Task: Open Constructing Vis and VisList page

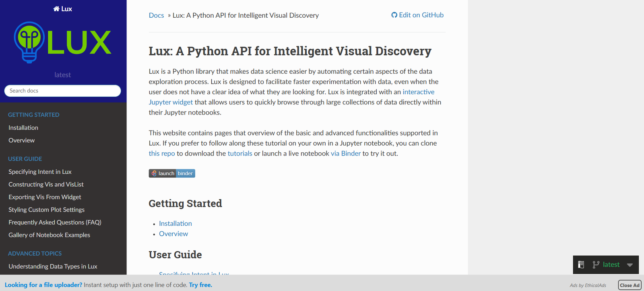Action: click(46, 184)
